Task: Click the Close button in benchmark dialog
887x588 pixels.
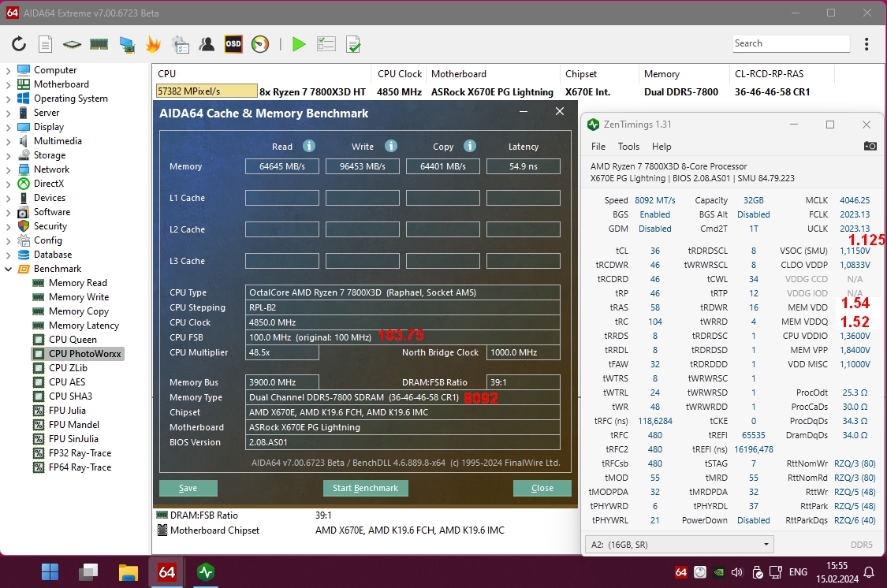Action: [542, 488]
